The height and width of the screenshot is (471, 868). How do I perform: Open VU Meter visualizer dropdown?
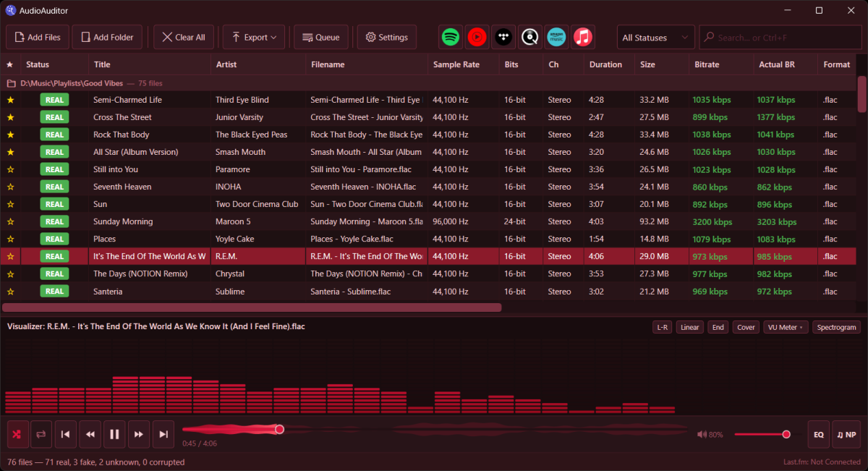point(786,327)
